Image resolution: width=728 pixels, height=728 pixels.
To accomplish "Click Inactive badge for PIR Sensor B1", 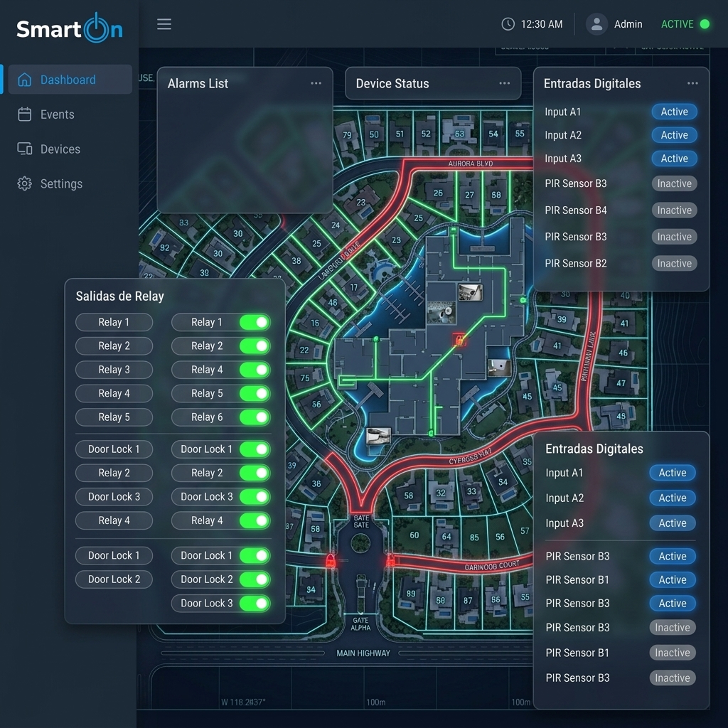I will [673, 653].
